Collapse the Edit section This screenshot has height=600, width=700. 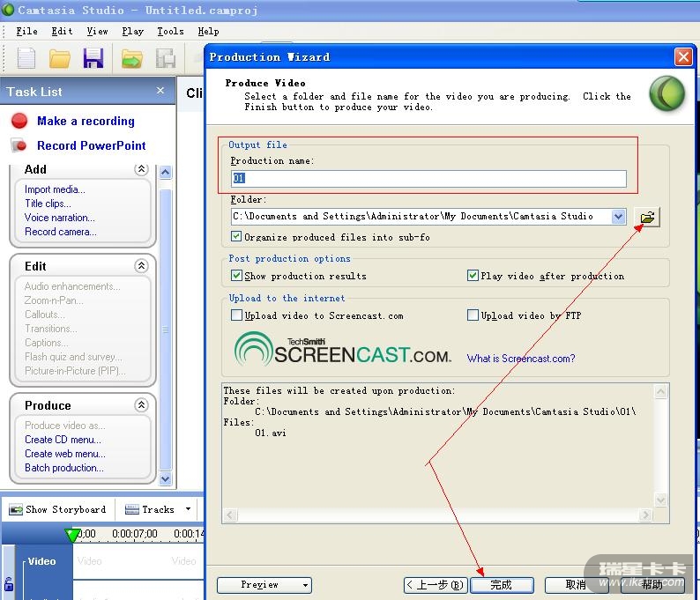(141, 266)
